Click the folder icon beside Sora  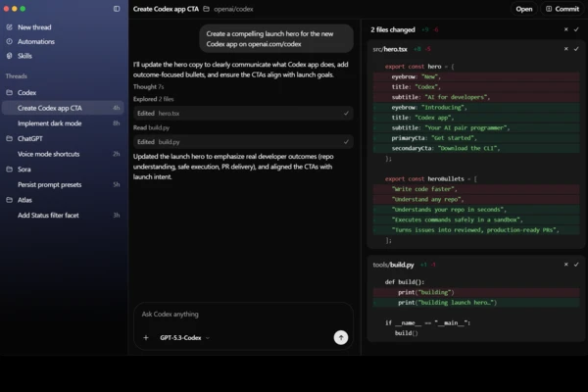pyautogui.click(x=10, y=170)
